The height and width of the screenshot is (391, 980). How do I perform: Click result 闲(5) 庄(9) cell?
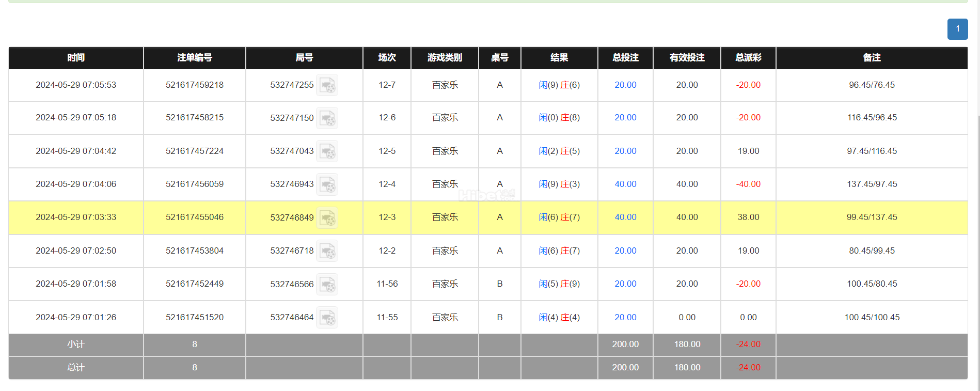tap(559, 284)
